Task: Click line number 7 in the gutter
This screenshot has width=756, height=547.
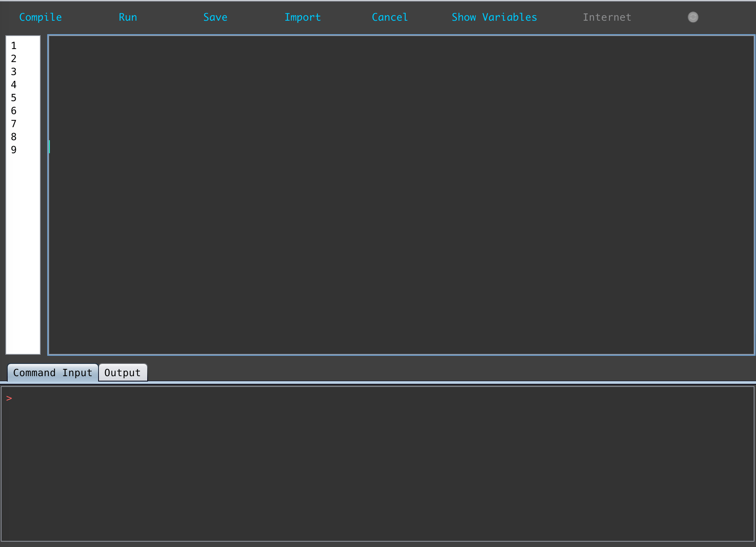Action: point(13,124)
